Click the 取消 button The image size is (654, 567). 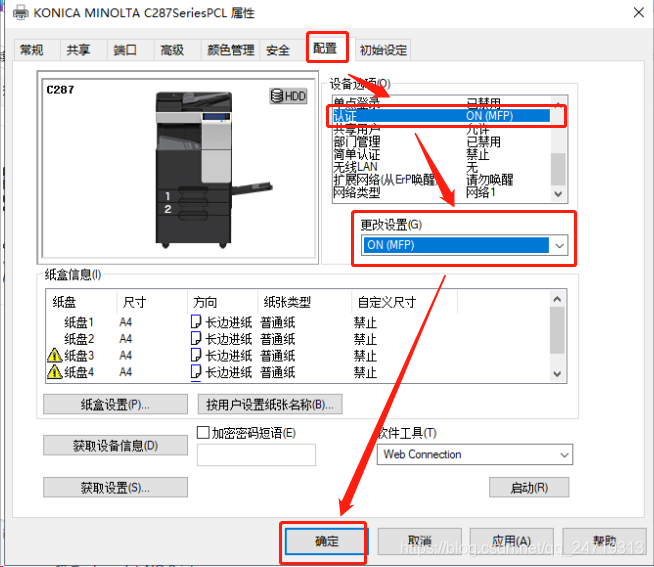click(x=420, y=541)
